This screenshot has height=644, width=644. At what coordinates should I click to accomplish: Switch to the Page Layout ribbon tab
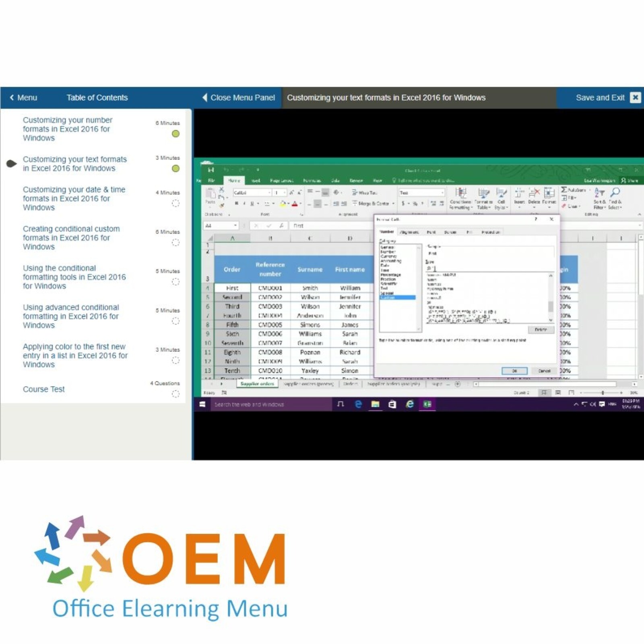point(282,180)
